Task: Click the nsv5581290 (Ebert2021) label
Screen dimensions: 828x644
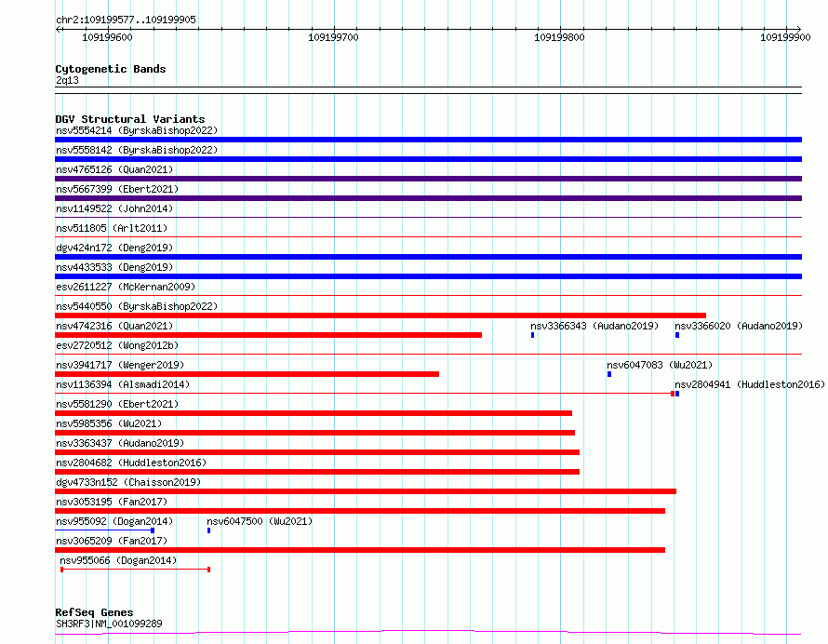Action: click(117, 404)
